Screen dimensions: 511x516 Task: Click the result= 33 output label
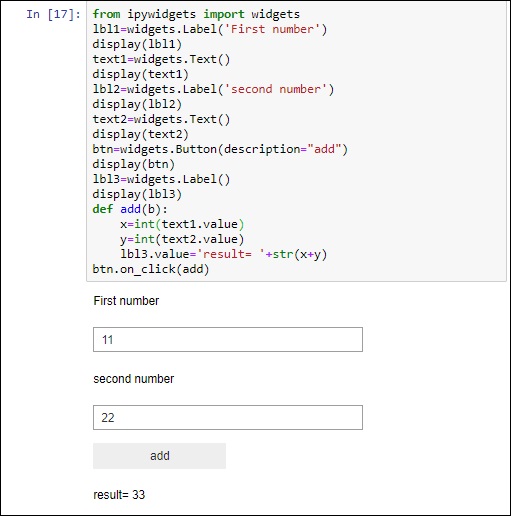(119, 495)
